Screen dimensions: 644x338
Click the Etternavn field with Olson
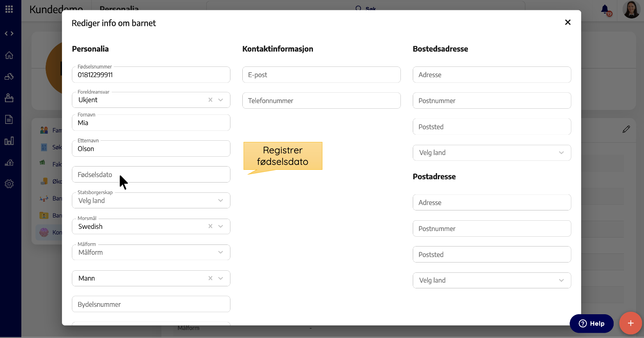click(151, 148)
